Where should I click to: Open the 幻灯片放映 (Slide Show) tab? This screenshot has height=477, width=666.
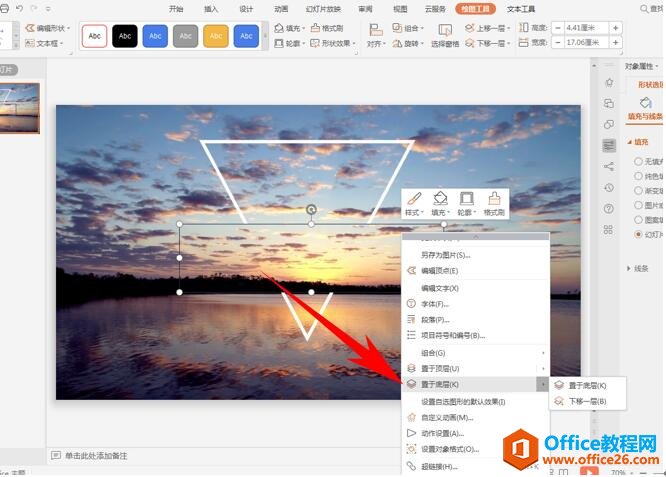(x=323, y=9)
